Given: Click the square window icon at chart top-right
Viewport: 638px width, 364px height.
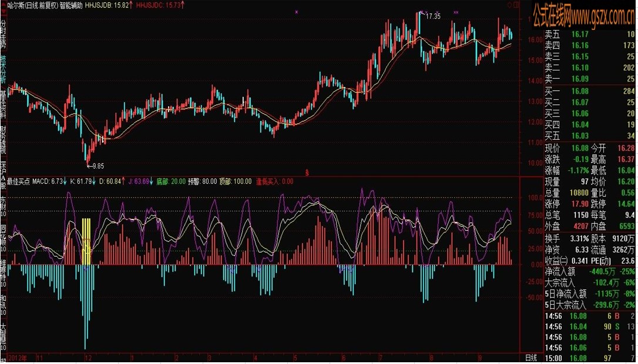Looking at the screenshot, I should (x=516, y=5).
